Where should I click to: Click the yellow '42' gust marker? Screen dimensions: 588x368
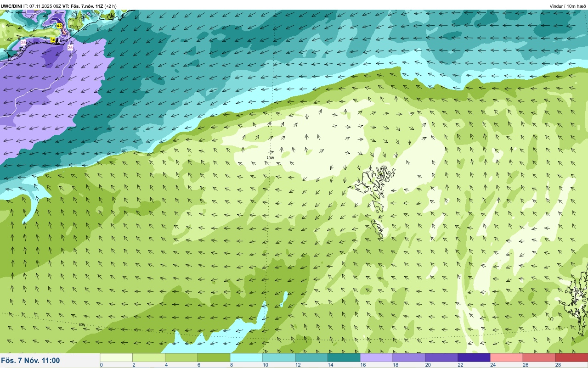(x=59, y=26)
